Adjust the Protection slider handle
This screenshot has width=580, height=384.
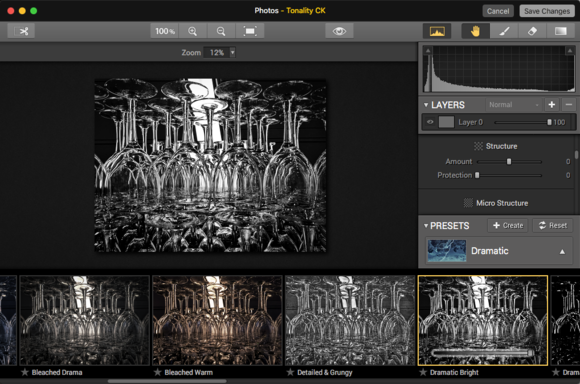[477, 175]
